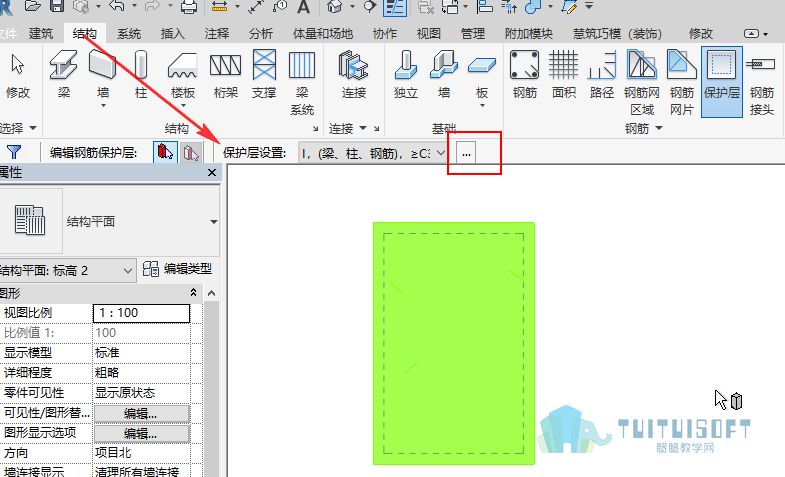Open the 分析 ribbon tab
This screenshot has height=477, width=785.
click(x=260, y=34)
